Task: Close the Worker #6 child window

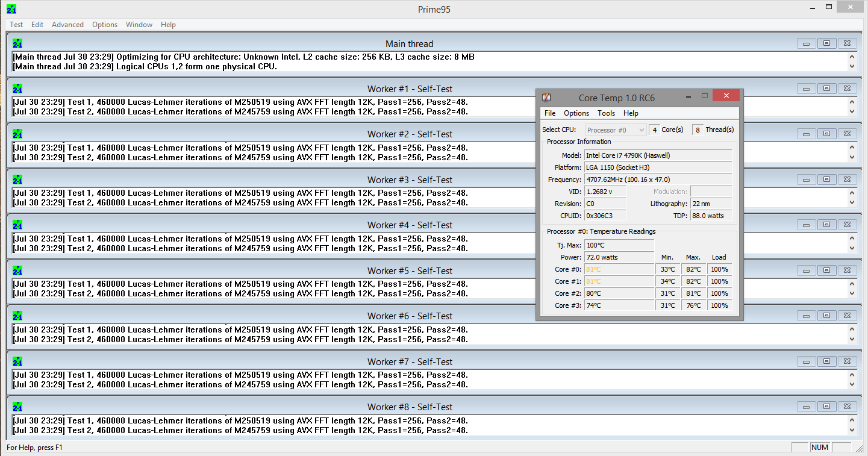Action: click(x=848, y=316)
